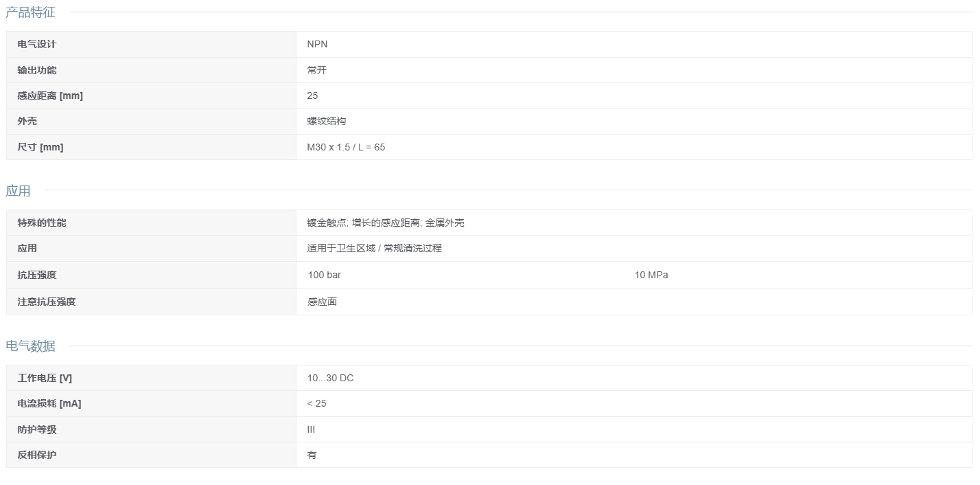Click the 尺寸 [mm] label
Viewport: 980px width, 485px height.
click(40, 147)
